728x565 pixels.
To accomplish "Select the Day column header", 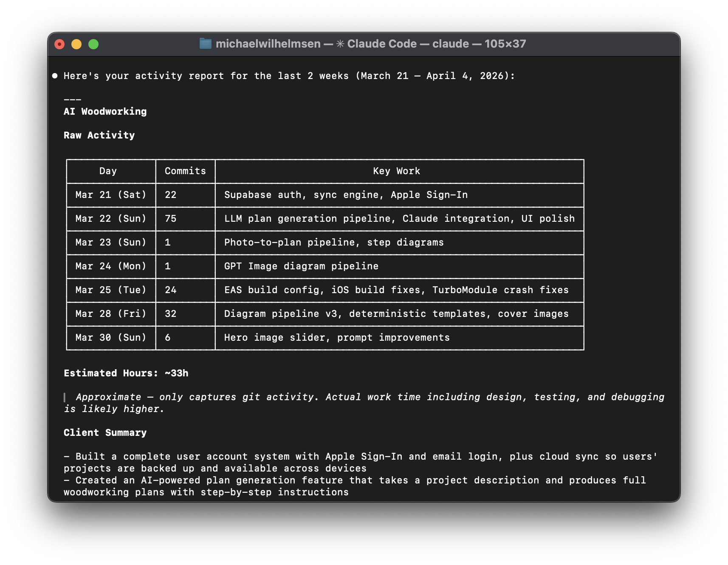I will pos(108,171).
